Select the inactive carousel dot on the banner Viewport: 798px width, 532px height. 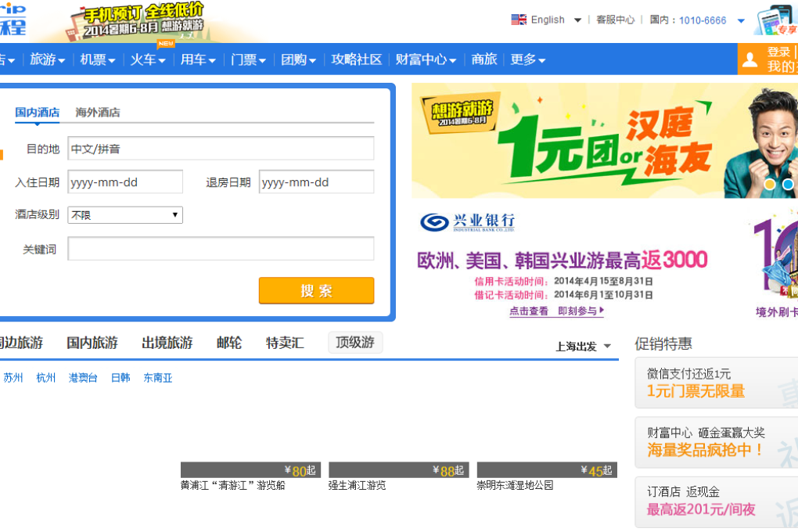click(788, 184)
